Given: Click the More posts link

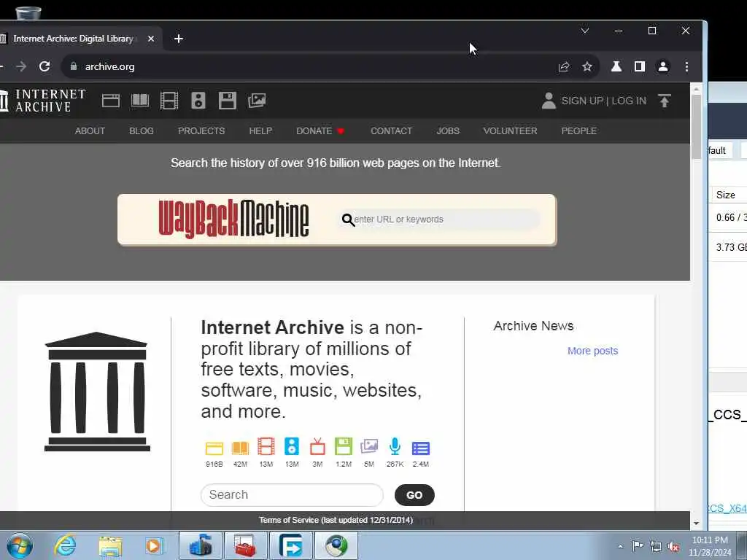Looking at the screenshot, I should click(x=592, y=351).
